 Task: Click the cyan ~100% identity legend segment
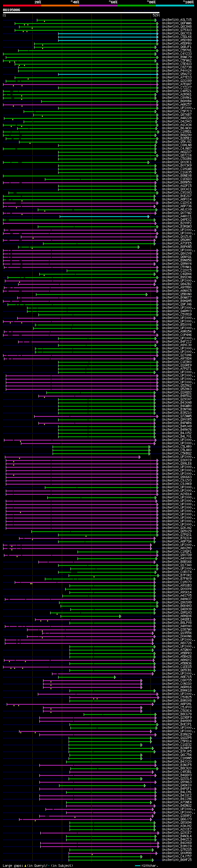tap(175, 6)
